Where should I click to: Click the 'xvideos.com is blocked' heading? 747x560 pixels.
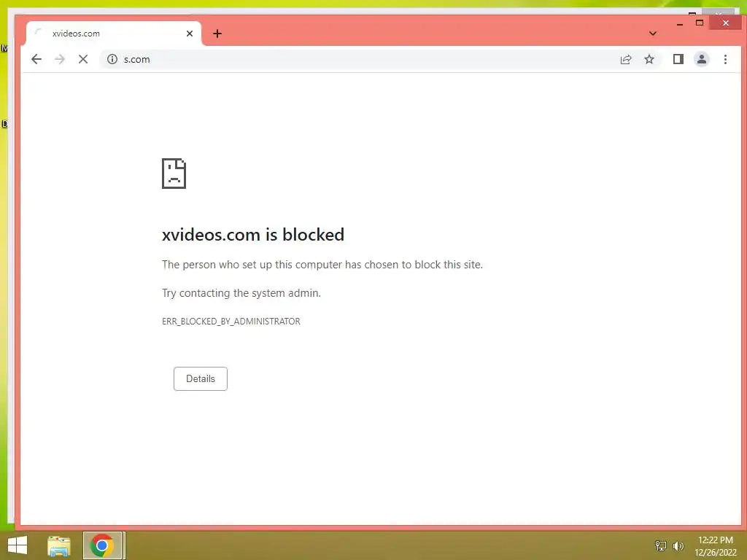[253, 234]
